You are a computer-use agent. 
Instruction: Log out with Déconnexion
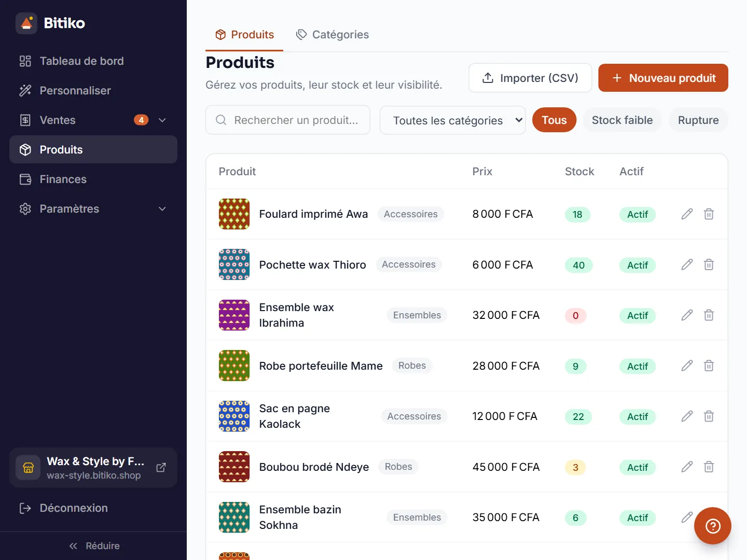(93, 508)
